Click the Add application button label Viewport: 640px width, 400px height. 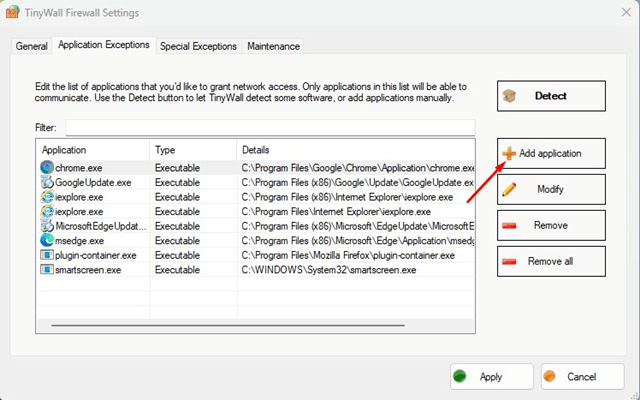(550, 153)
